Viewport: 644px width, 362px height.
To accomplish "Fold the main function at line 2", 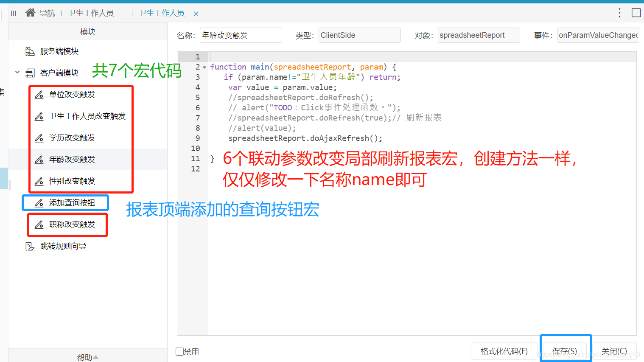I will coord(204,67).
